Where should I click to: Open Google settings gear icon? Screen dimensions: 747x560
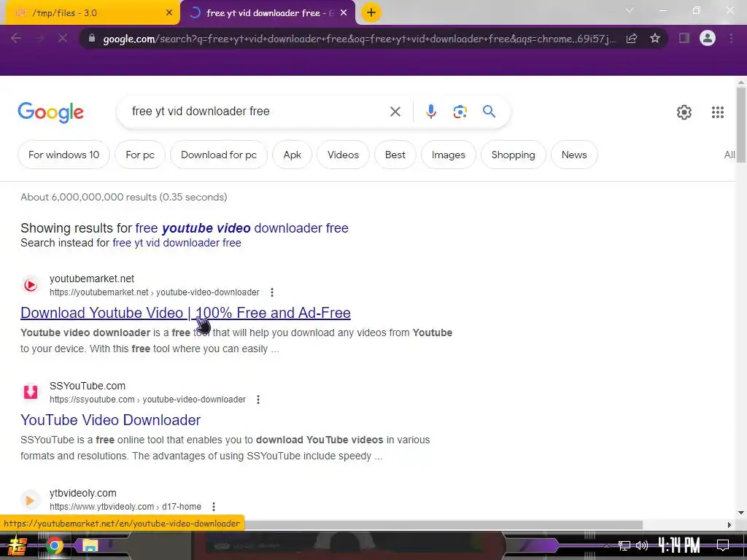click(x=684, y=112)
